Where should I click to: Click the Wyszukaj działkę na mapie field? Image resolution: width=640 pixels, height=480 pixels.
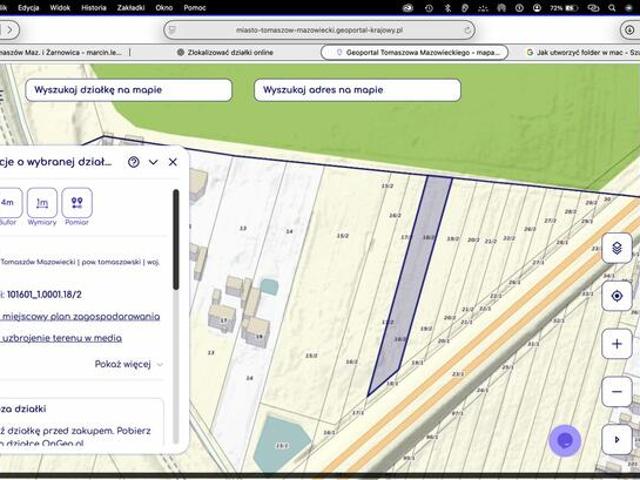click(x=130, y=90)
